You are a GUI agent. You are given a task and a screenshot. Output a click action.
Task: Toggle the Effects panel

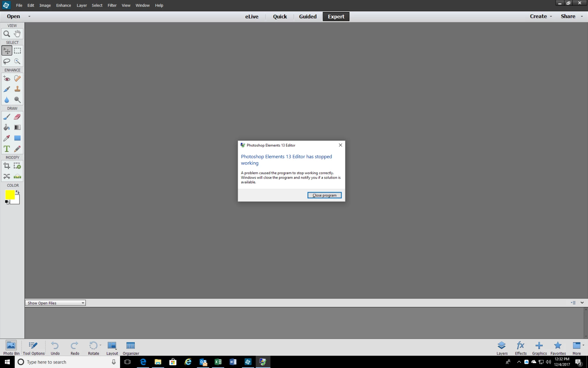521,348
